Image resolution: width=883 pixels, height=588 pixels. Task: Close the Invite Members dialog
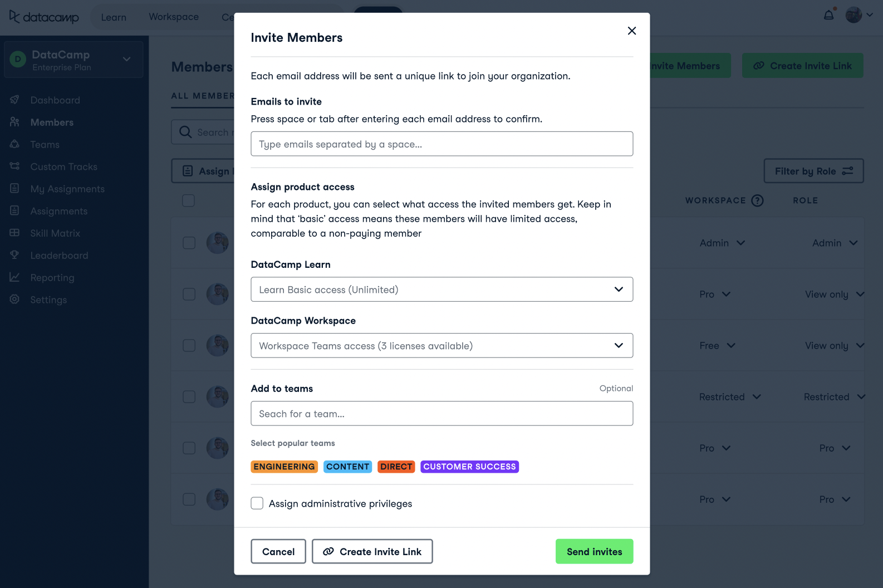click(631, 31)
